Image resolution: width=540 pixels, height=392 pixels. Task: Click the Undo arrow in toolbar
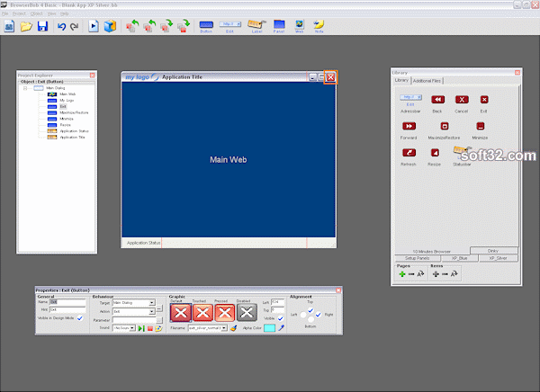[60, 27]
